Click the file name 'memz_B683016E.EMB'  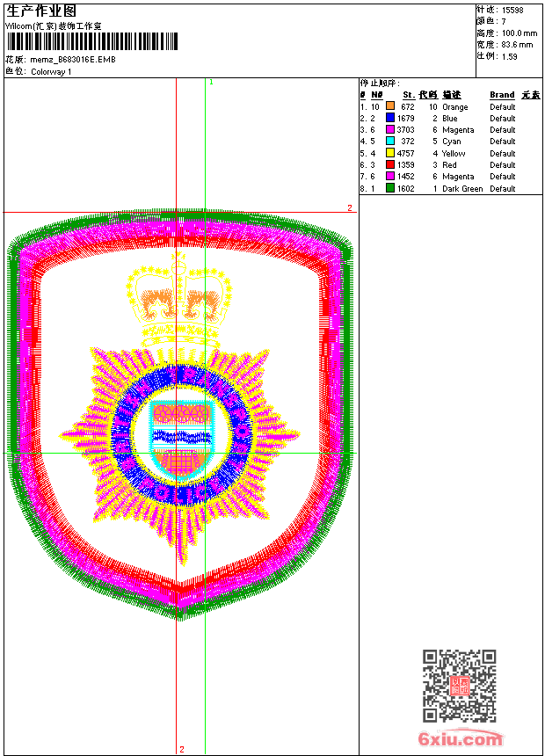73,60
